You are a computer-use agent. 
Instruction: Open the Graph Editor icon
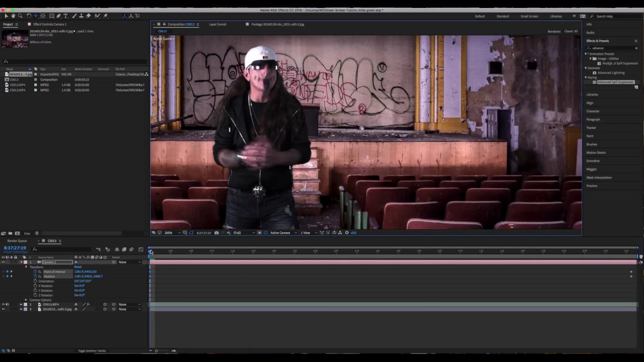141,249
